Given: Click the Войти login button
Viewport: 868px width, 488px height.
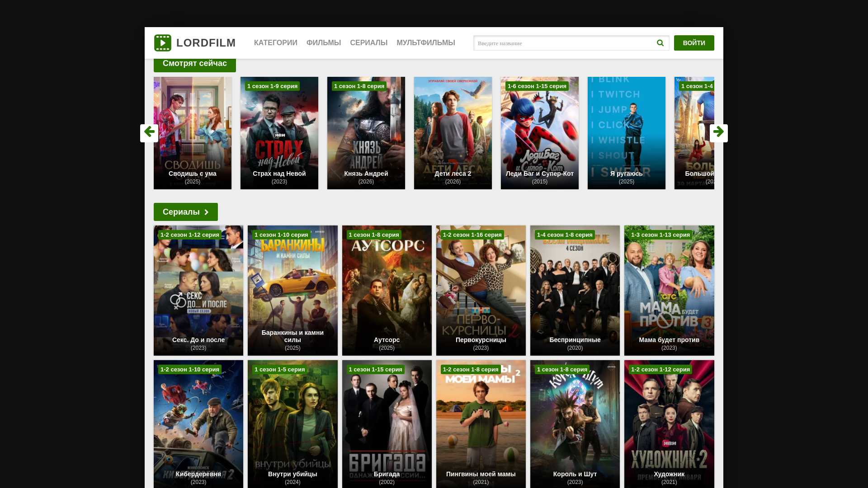Looking at the screenshot, I should coord(694,43).
